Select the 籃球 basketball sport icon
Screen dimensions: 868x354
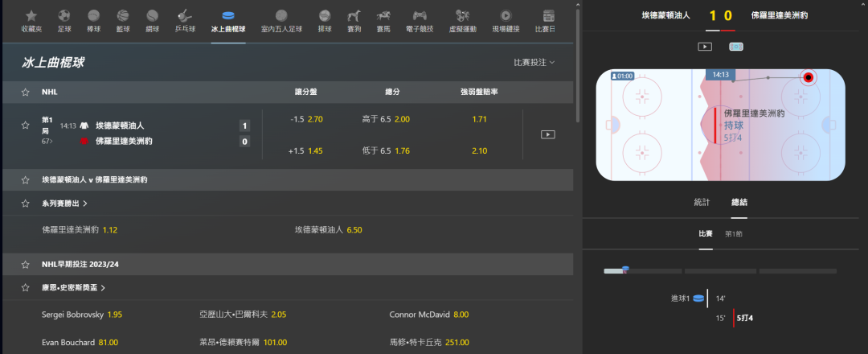[x=122, y=16]
